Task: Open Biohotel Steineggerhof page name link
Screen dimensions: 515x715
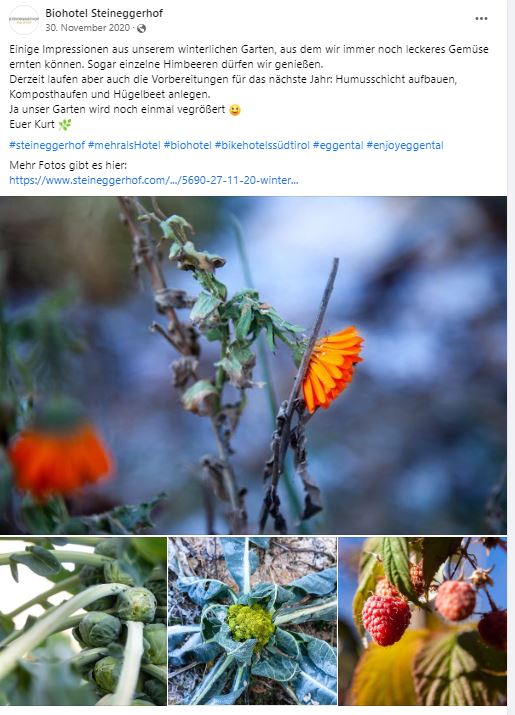Action: click(x=104, y=13)
